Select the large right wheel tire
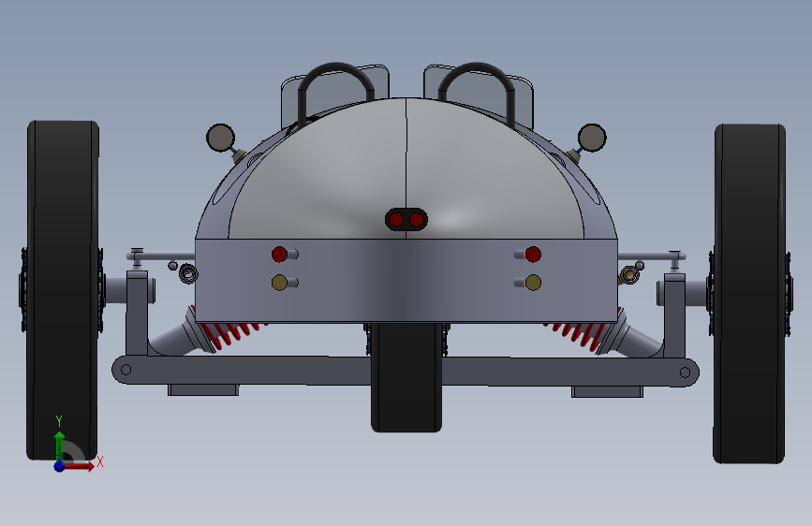Viewport: 812px width, 526px height. pyautogui.click(x=749, y=294)
